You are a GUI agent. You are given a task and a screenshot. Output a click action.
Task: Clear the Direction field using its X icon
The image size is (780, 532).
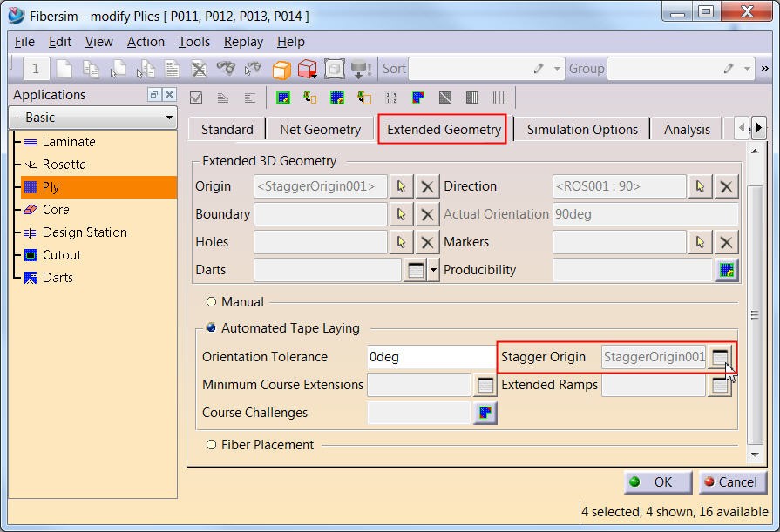pos(727,185)
